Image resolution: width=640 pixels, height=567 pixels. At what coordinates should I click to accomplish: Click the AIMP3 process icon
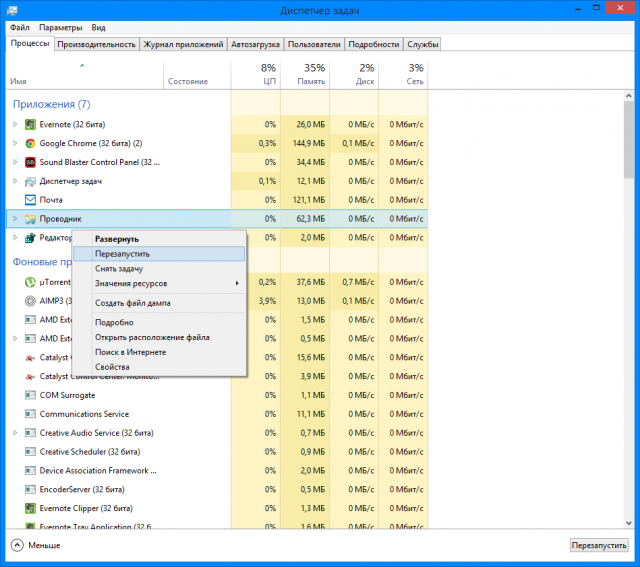(30, 301)
